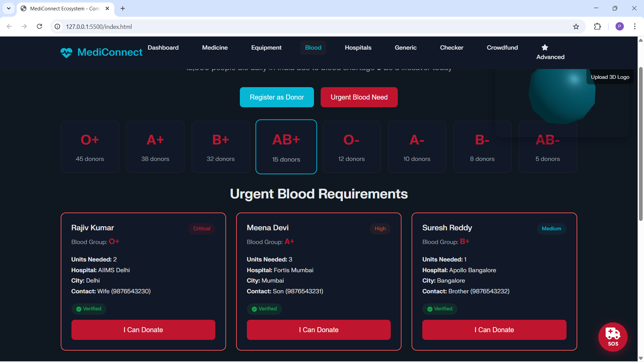Select the O+ 45 donors card

point(90,147)
